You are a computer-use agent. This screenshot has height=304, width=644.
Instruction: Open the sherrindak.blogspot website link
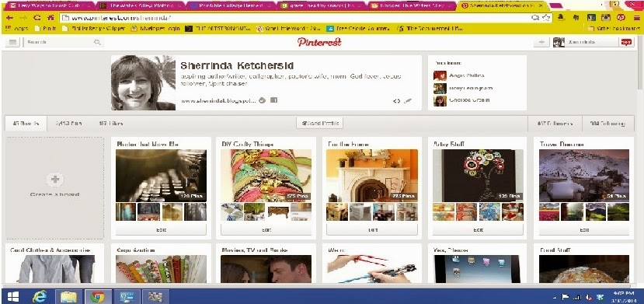tap(218, 100)
